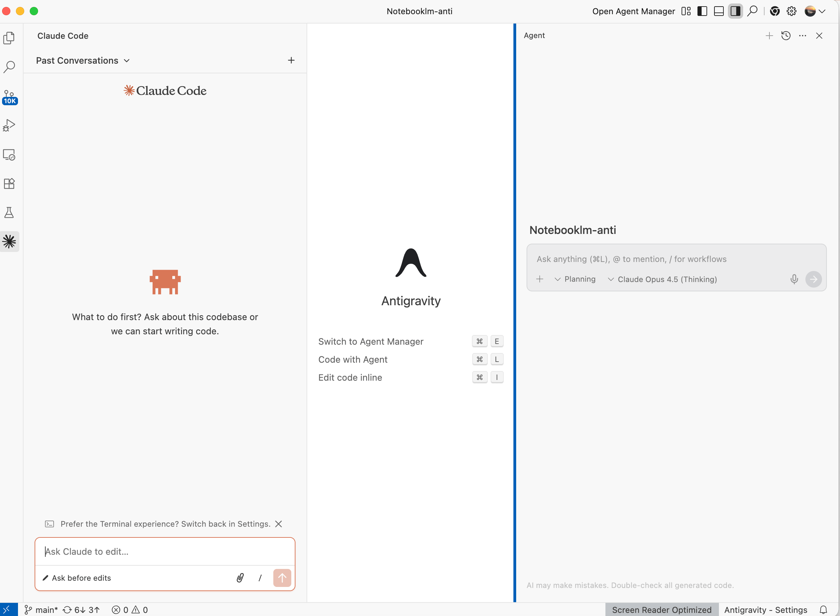Viewport: 840px width, 616px height.
Task: Open the Planning mode dropdown
Action: 575,279
